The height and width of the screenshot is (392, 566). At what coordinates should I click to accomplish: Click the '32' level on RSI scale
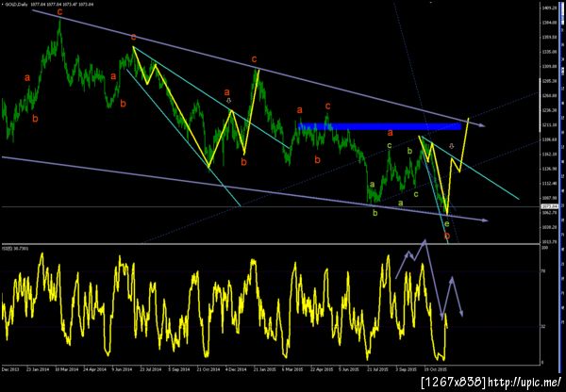(543, 326)
